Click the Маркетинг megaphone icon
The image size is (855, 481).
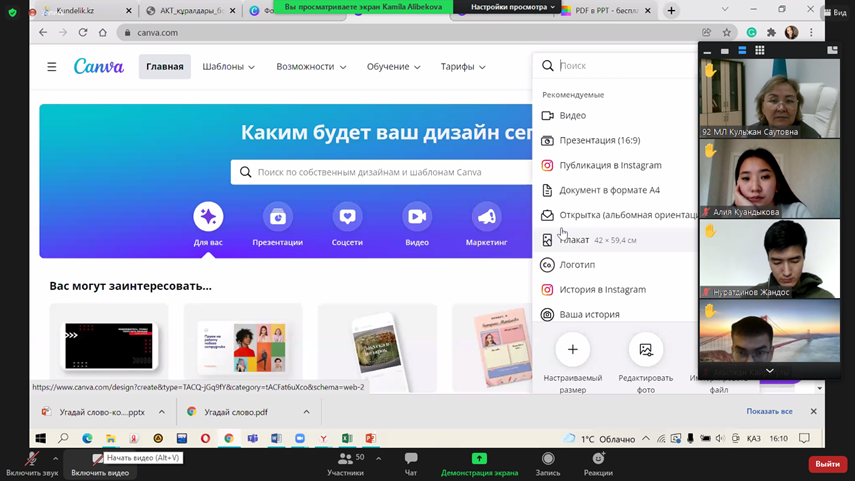pos(486,217)
